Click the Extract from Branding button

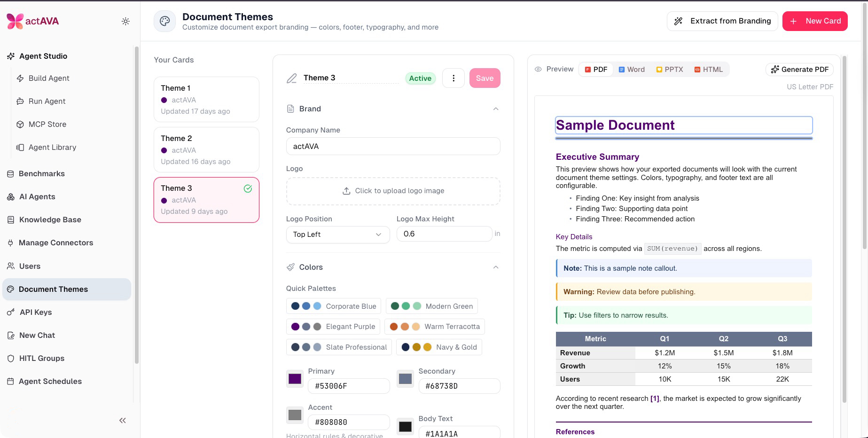tap(722, 21)
